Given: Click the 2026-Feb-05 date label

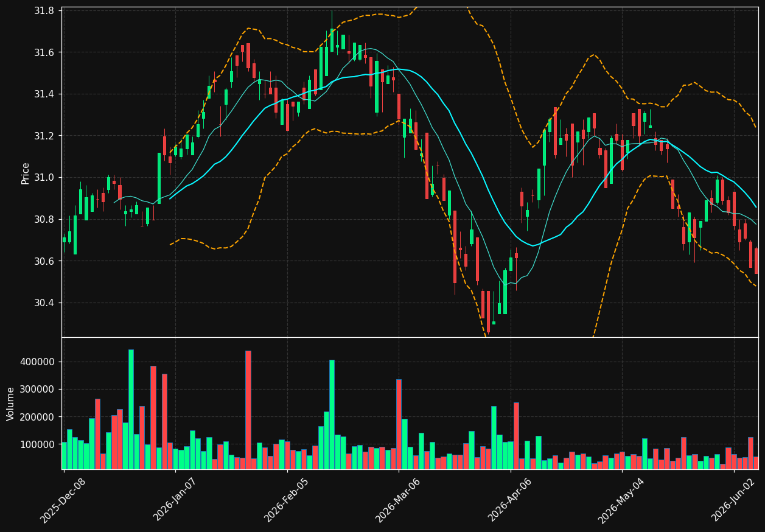Looking at the screenshot, I should click(286, 500).
